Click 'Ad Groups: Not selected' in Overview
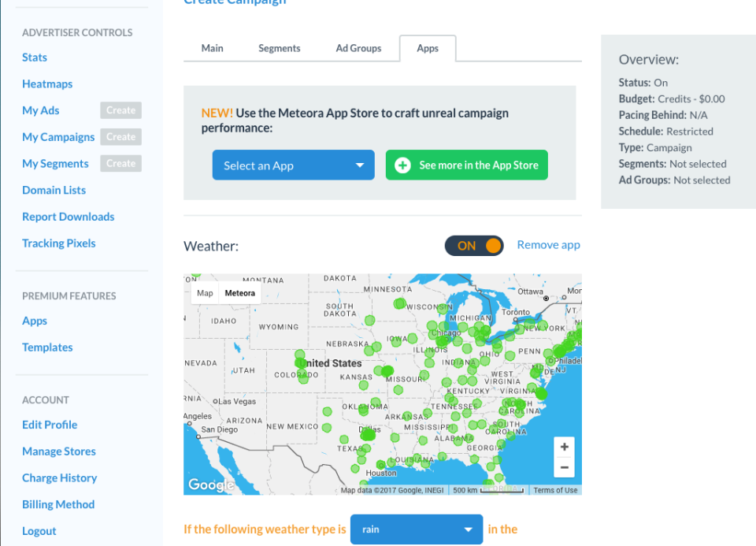The width and height of the screenshot is (756, 546). click(674, 180)
